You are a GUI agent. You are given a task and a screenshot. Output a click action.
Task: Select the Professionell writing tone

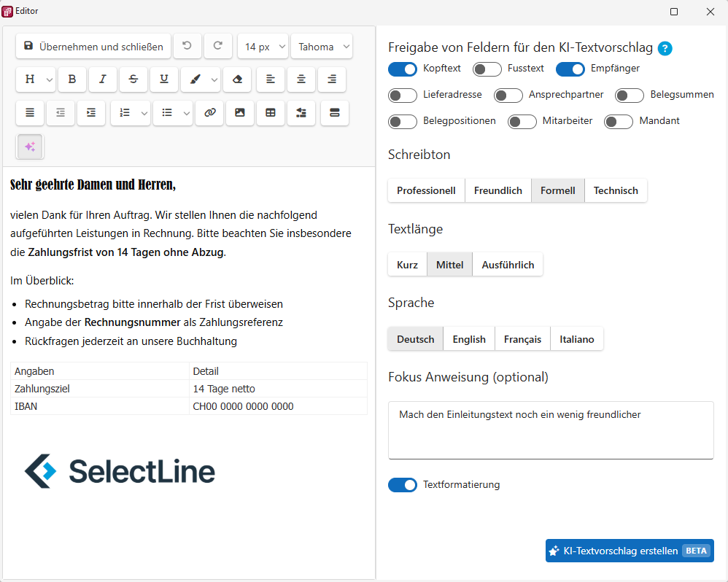(x=426, y=190)
